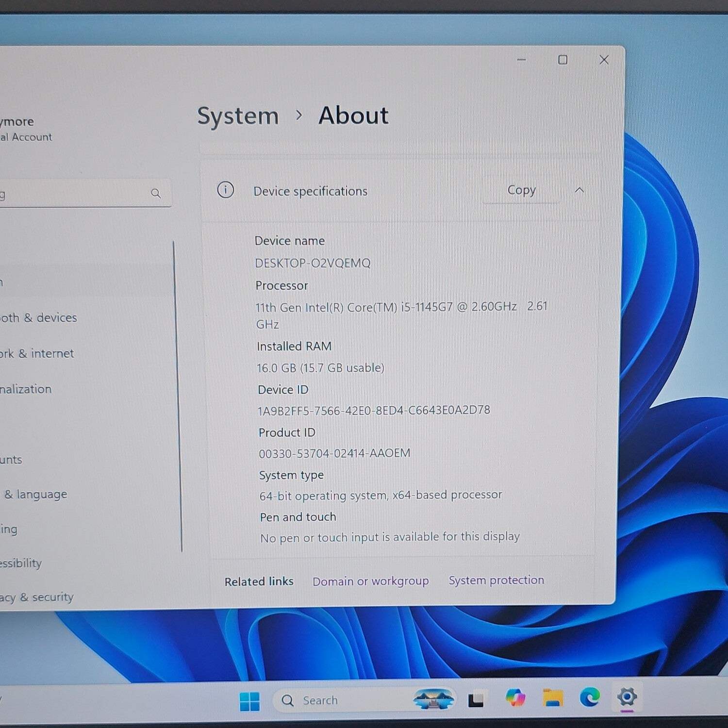Click the info icon beside Device specifications
The width and height of the screenshot is (728, 728).
pos(226,190)
